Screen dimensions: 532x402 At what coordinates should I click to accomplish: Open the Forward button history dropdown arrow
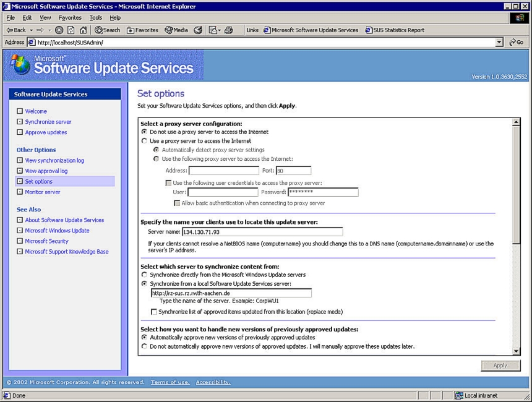[49, 30]
